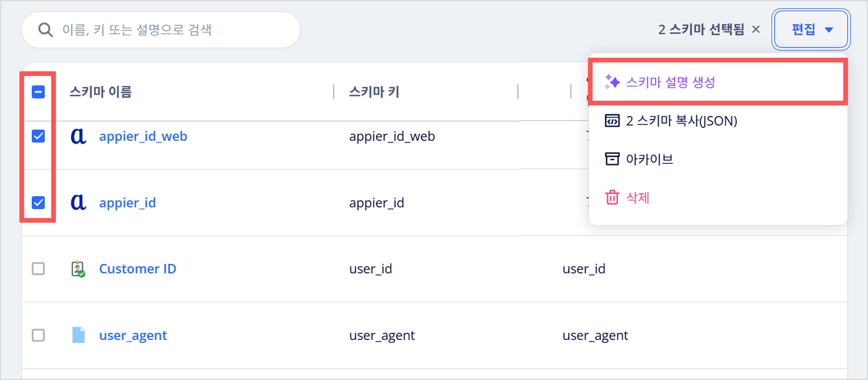This screenshot has width=868, height=380.
Task: Select the user_agent row checkbox
Action: pyautogui.click(x=38, y=335)
